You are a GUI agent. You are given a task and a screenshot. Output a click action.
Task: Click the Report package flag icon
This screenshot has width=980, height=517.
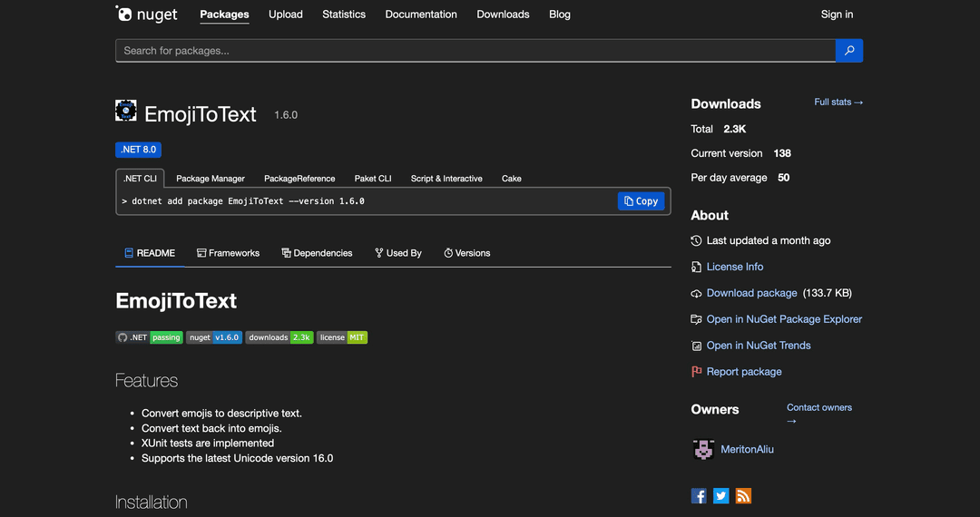pyautogui.click(x=696, y=372)
